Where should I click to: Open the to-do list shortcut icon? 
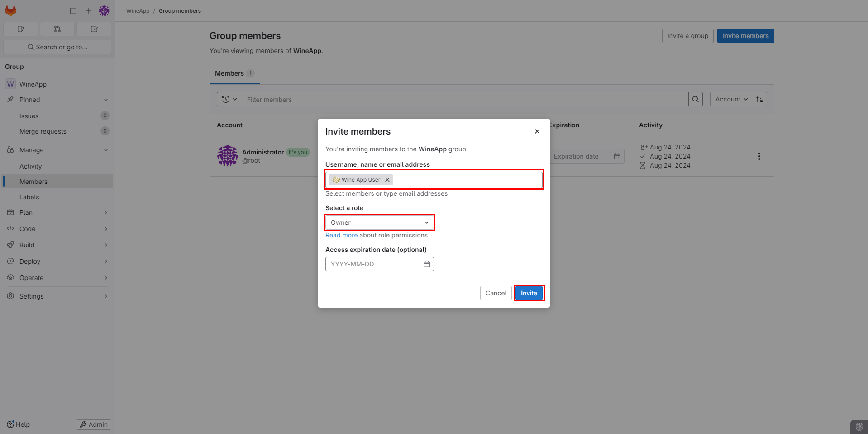point(94,29)
